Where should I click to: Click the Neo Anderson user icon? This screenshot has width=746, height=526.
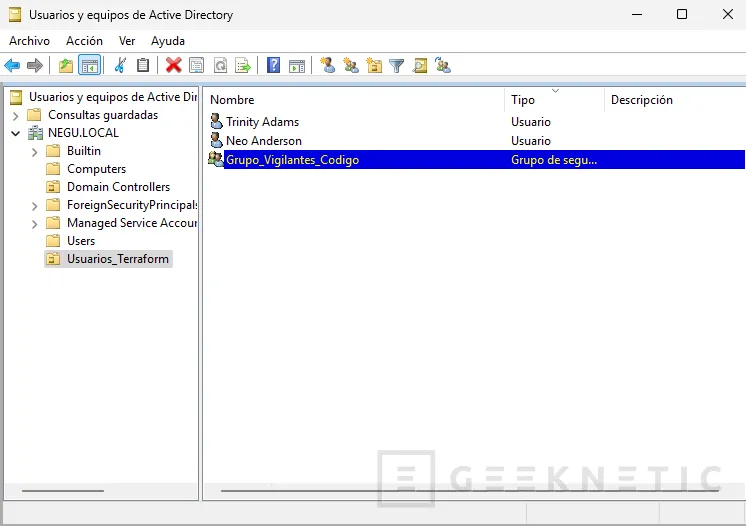[216, 140]
